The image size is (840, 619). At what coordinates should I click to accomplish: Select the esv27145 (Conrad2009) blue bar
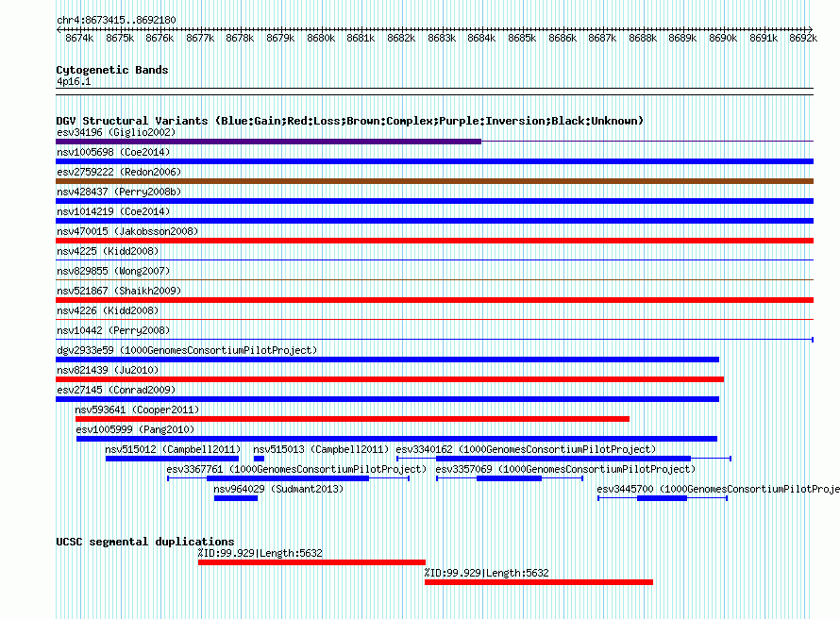coord(387,399)
